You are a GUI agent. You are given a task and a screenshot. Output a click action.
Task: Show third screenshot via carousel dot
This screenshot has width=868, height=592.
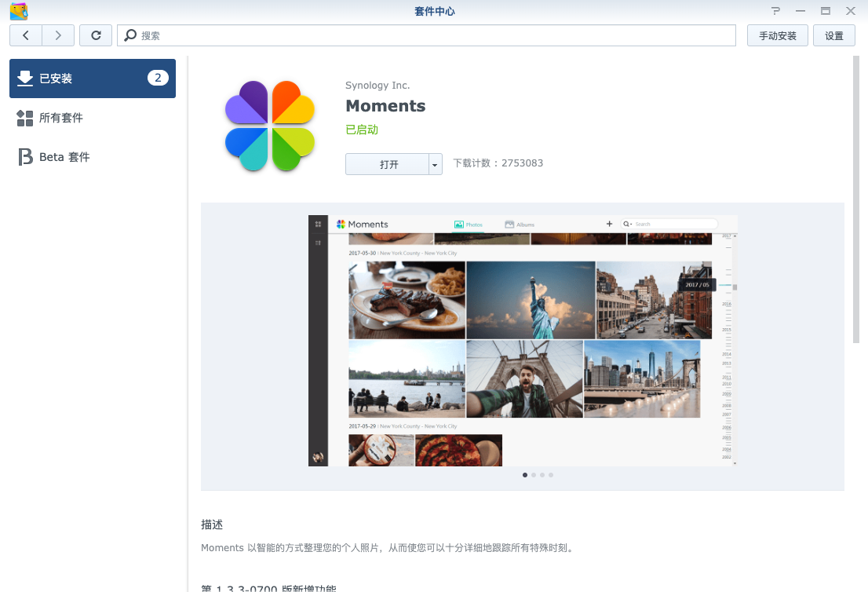tap(542, 475)
